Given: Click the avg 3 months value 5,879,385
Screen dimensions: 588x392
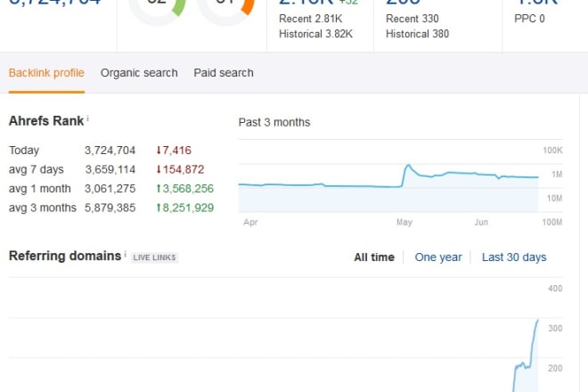Looking at the screenshot, I should click(x=110, y=208).
